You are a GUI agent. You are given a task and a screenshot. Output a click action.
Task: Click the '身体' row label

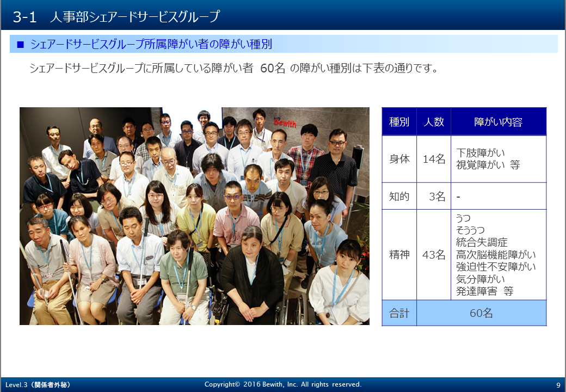pos(399,159)
